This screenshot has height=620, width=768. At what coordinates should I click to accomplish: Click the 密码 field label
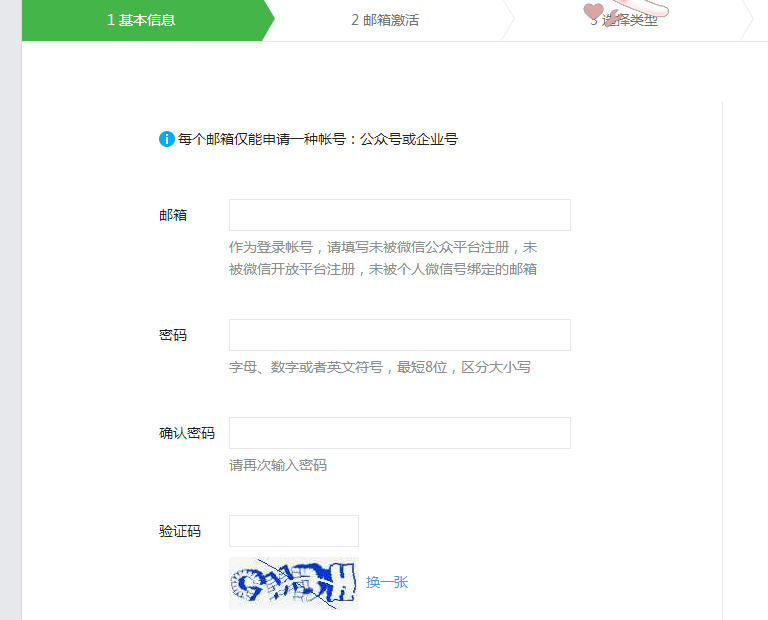[x=173, y=335]
